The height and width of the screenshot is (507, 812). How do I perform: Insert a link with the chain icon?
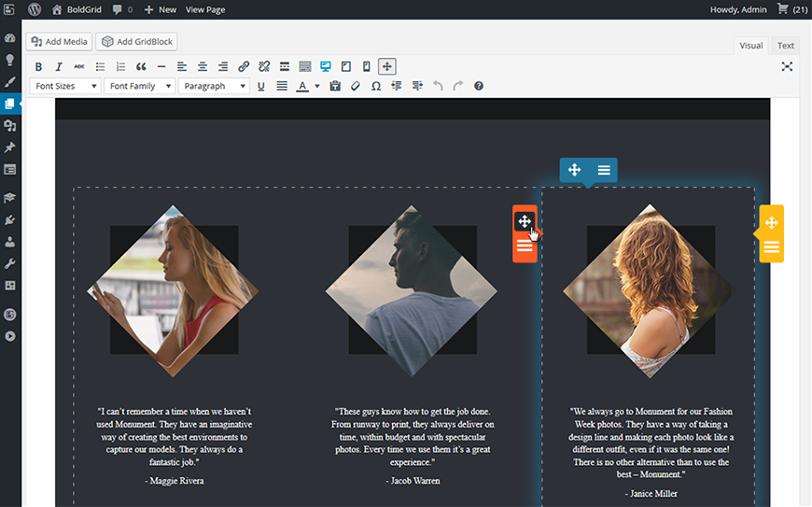pos(244,66)
